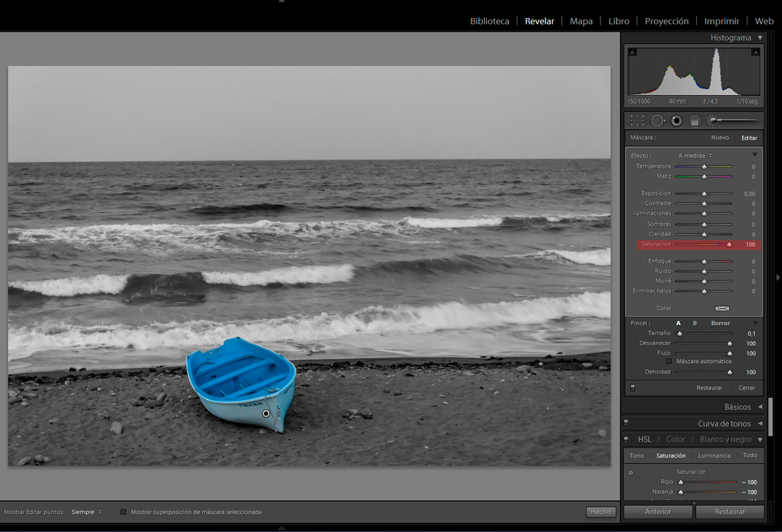The height and width of the screenshot is (532, 782).
Task: Select the Crop Overlay tool
Action: coord(637,120)
